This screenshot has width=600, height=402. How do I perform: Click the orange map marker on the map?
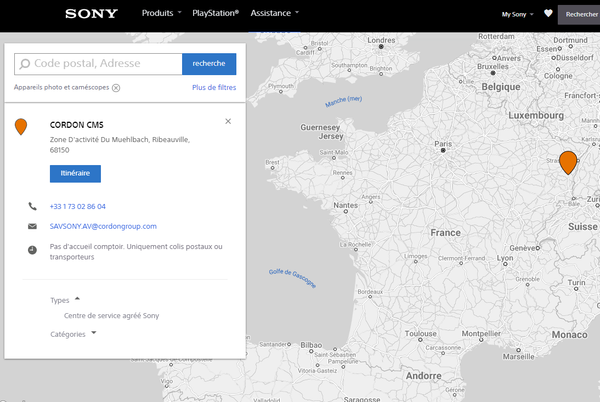pyautogui.click(x=568, y=162)
